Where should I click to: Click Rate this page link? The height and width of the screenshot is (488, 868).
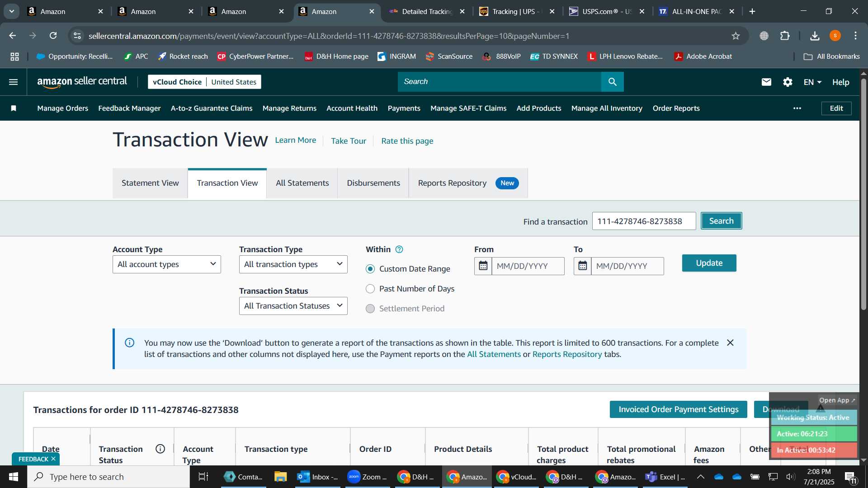pos(407,141)
